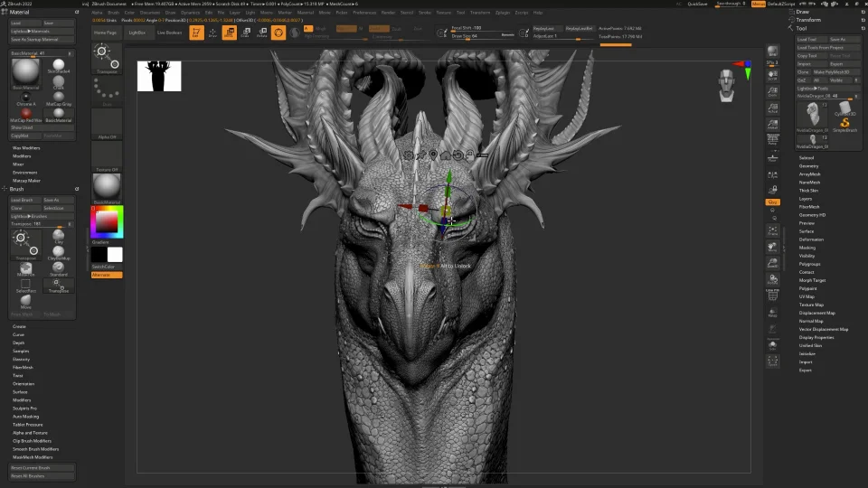Screen dimensions: 868x488
Task: Expand the Sculptris Pro brush section
Action: click(24, 408)
